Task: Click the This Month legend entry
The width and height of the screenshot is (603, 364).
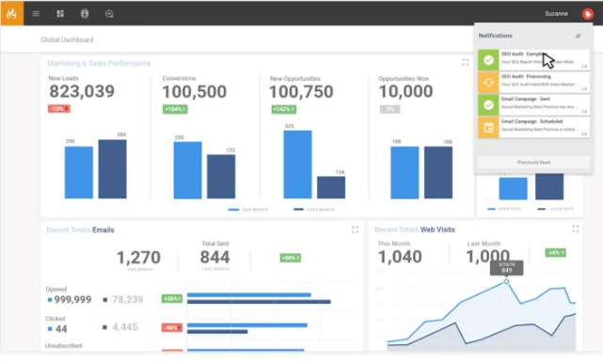Action: pos(248,210)
